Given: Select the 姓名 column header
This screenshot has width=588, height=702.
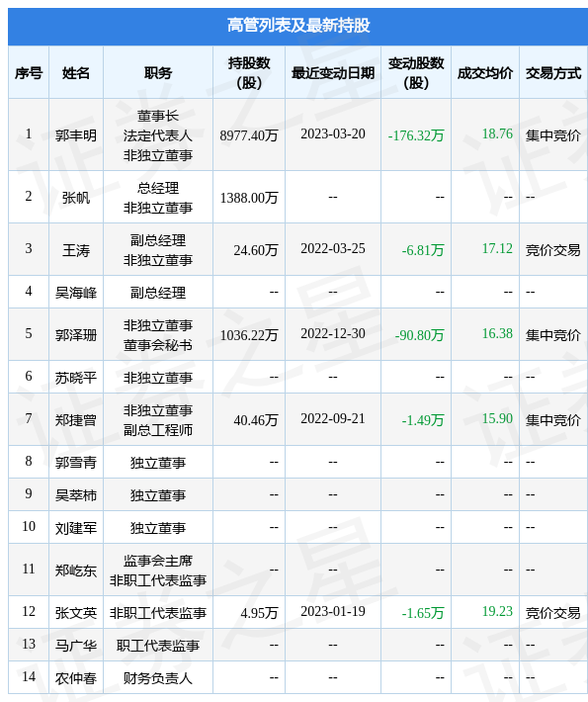Looking at the screenshot, I should point(76,73).
